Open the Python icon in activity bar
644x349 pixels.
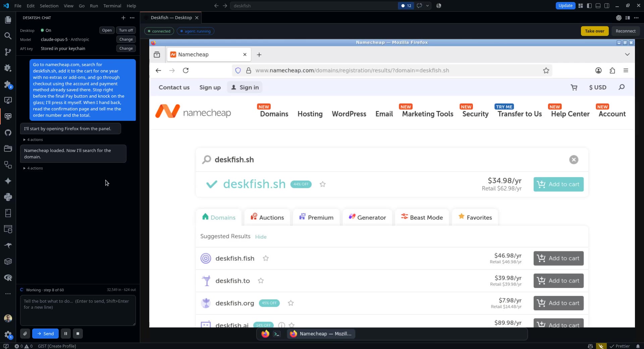click(8, 197)
